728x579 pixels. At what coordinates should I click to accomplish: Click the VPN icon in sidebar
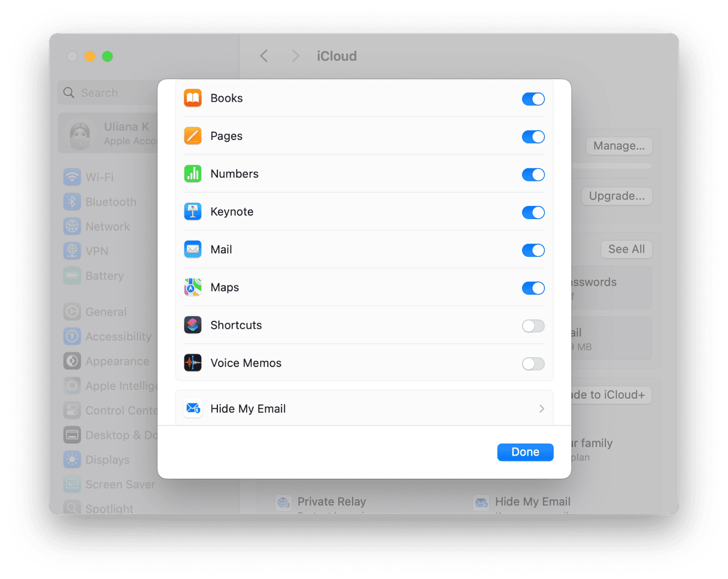(72, 251)
